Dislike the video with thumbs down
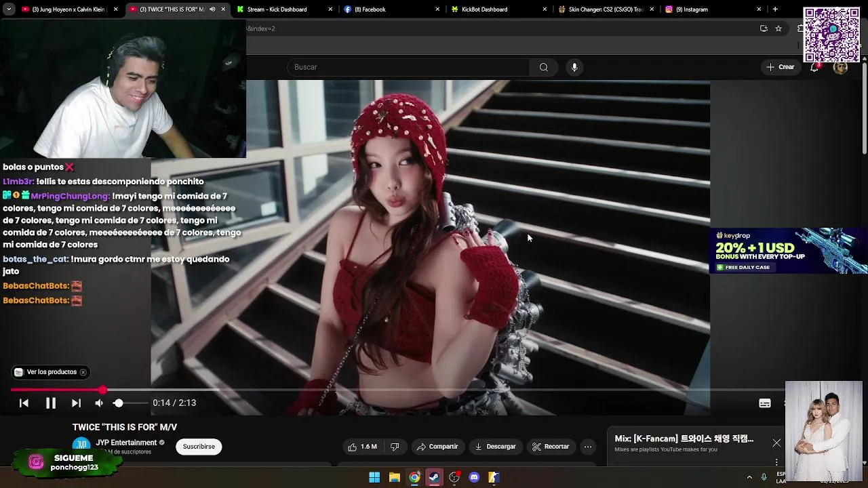Screen dimensions: 868x488 [395, 447]
